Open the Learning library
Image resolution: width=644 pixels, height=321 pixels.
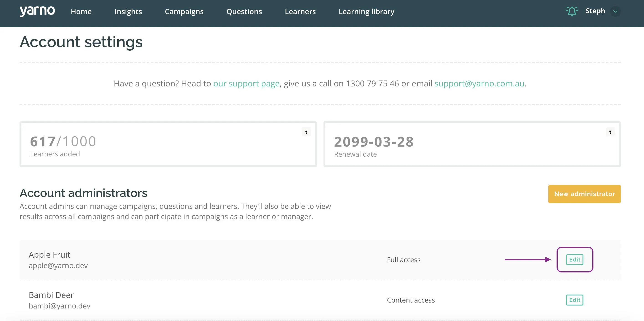[x=366, y=11]
